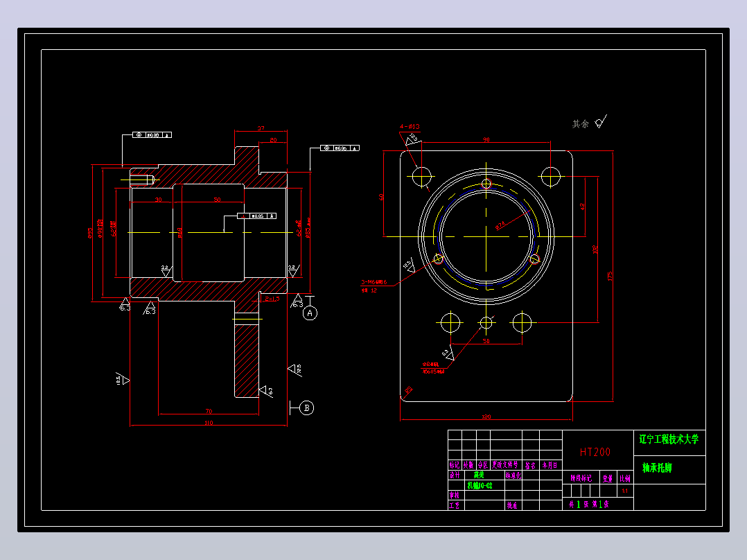This screenshot has width=747, height=560.
Task: Select the 阶段标记 header cell
Action: coord(581,478)
